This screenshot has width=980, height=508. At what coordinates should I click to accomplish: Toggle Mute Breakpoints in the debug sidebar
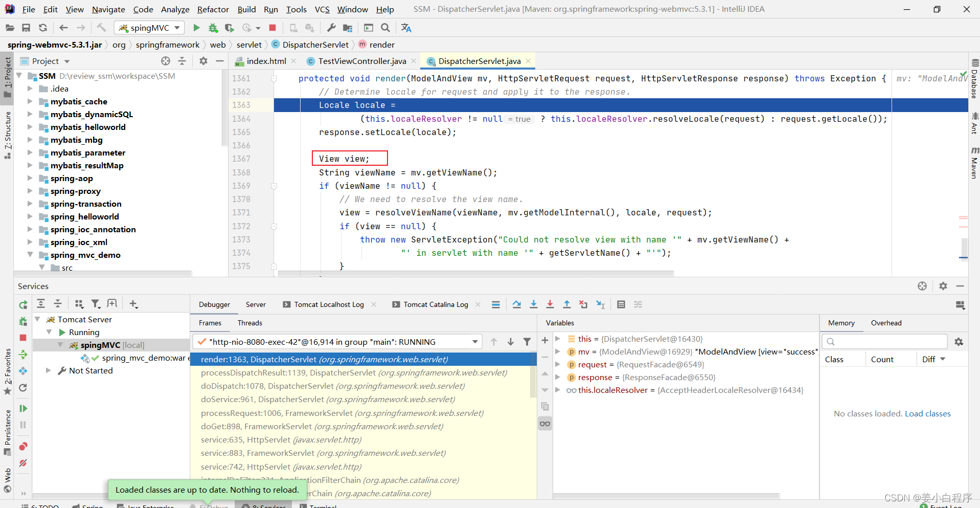pyautogui.click(x=23, y=463)
